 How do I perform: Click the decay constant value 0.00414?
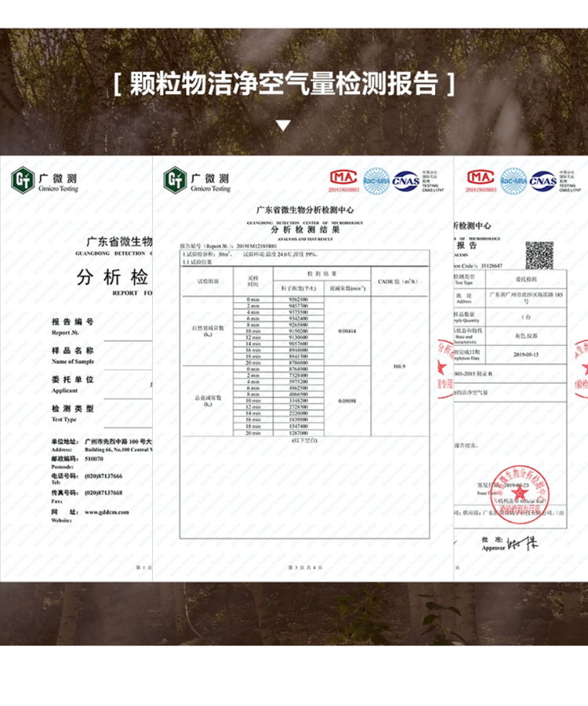(x=347, y=331)
